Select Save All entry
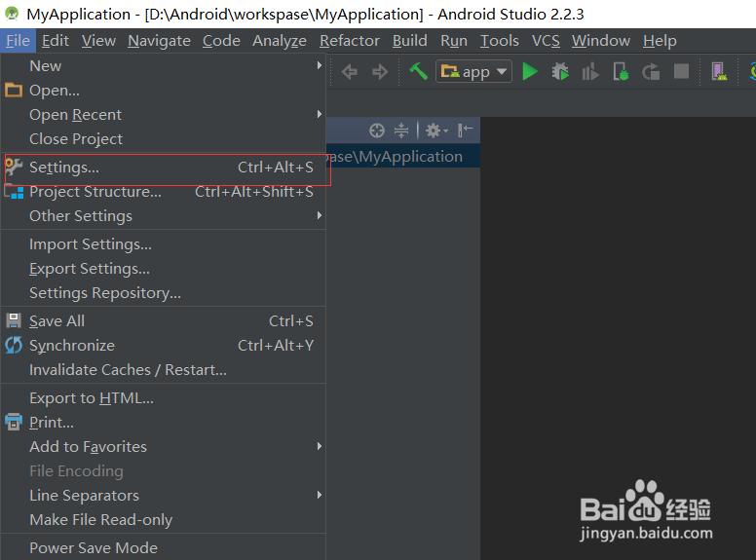756x560 pixels. [x=163, y=321]
